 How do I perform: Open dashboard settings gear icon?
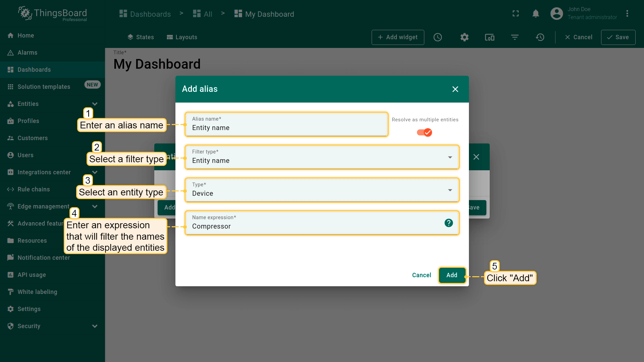[x=464, y=37]
